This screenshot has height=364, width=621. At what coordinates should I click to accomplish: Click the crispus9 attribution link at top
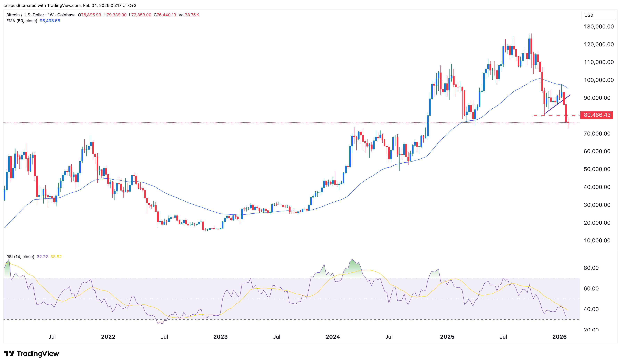[x=12, y=5]
